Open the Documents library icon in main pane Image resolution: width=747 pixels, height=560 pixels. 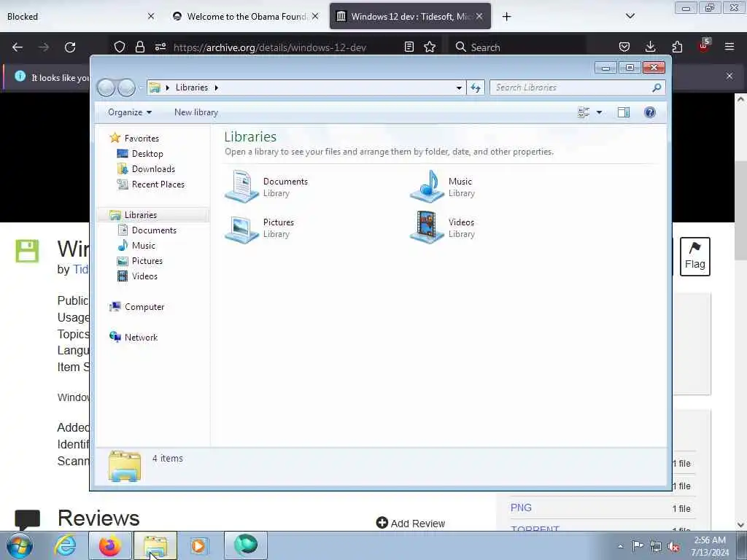(x=241, y=186)
